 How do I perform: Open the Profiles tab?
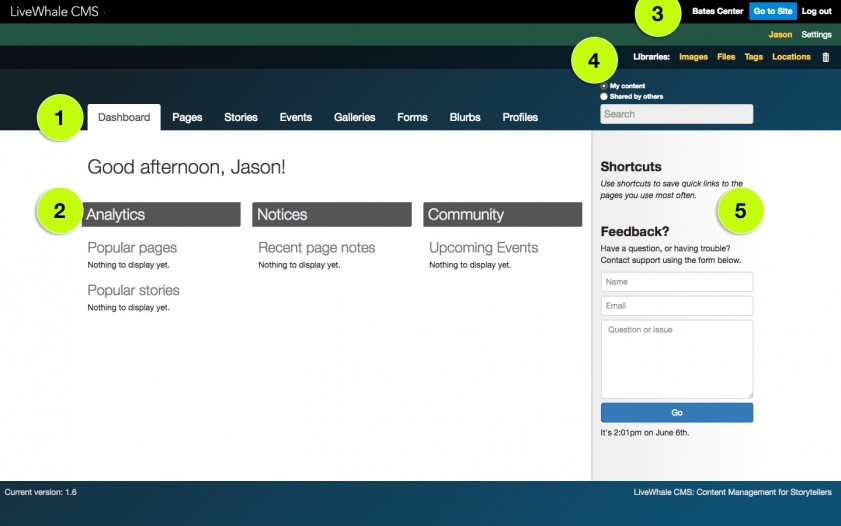520,117
